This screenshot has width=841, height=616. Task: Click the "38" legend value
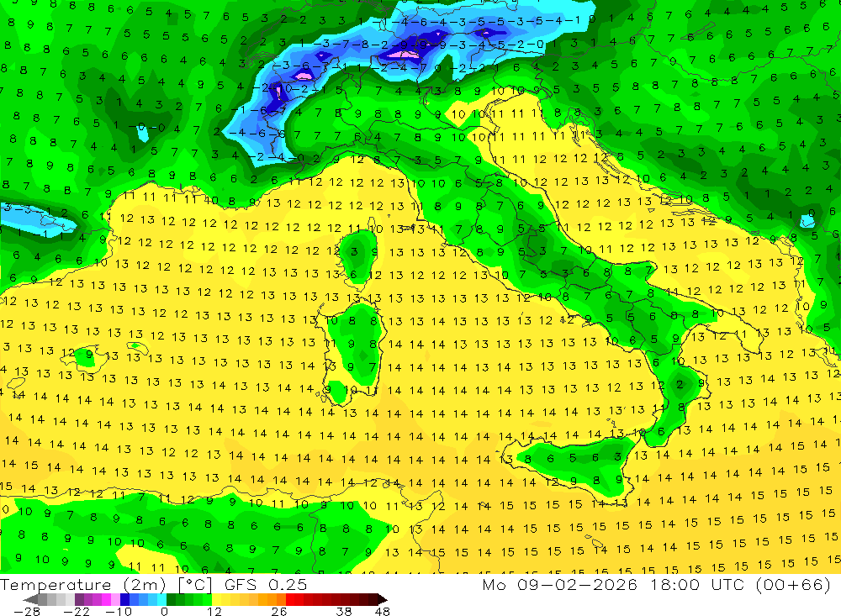pyautogui.click(x=344, y=611)
